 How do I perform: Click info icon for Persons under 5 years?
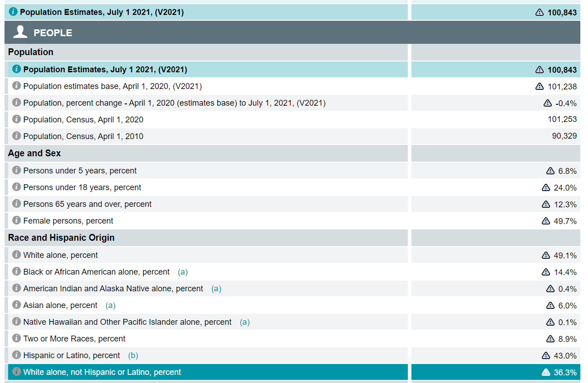(17, 170)
